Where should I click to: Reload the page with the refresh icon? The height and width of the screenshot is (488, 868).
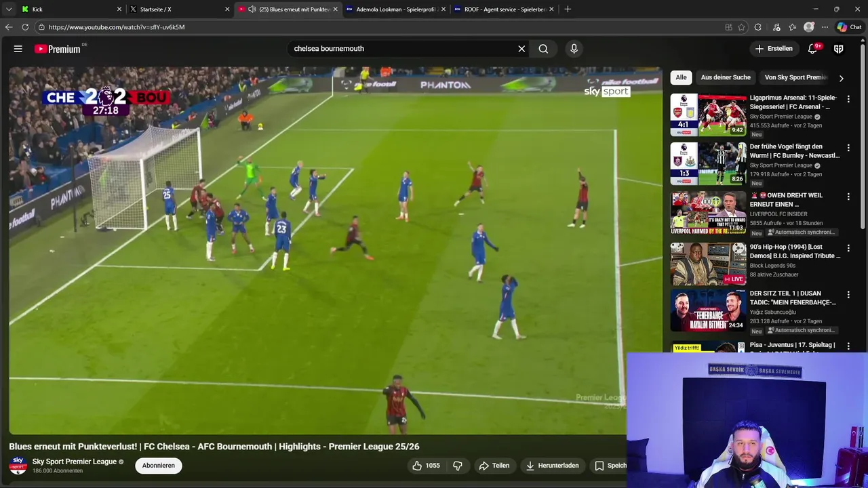25,27
